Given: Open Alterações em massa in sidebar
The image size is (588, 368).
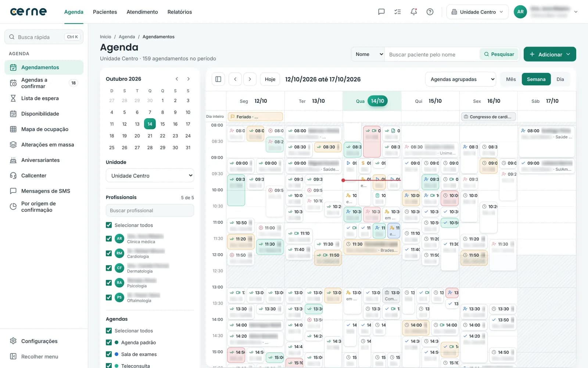Looking at the screenshot, I should (x=44, y=145).
